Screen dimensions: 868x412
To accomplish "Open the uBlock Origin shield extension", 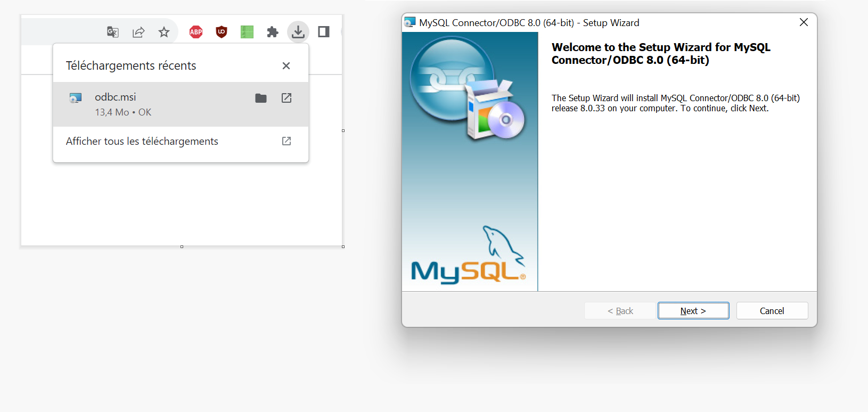I will (x=222, y=32).
